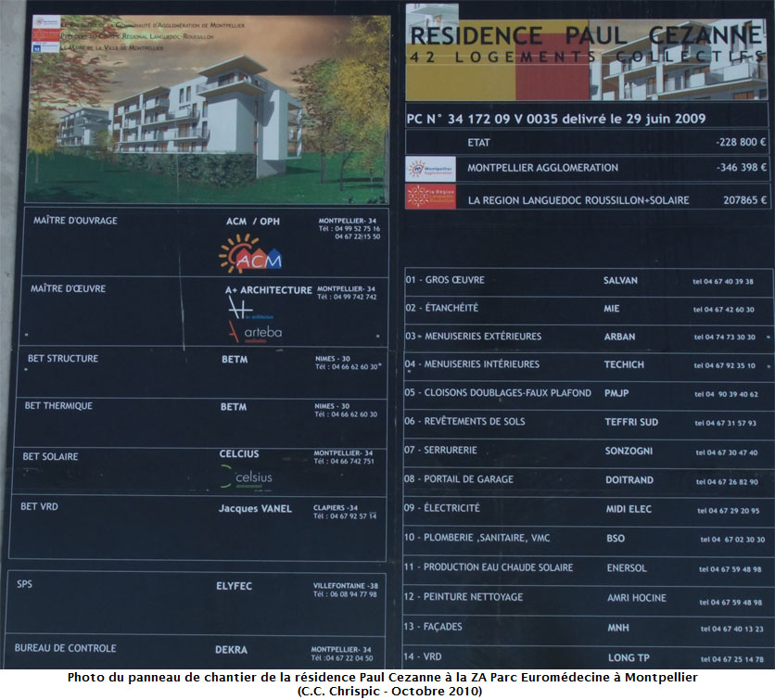
Task: Select lot '09 - ÉLECTRICITÉ'
Action: (442, 508)
